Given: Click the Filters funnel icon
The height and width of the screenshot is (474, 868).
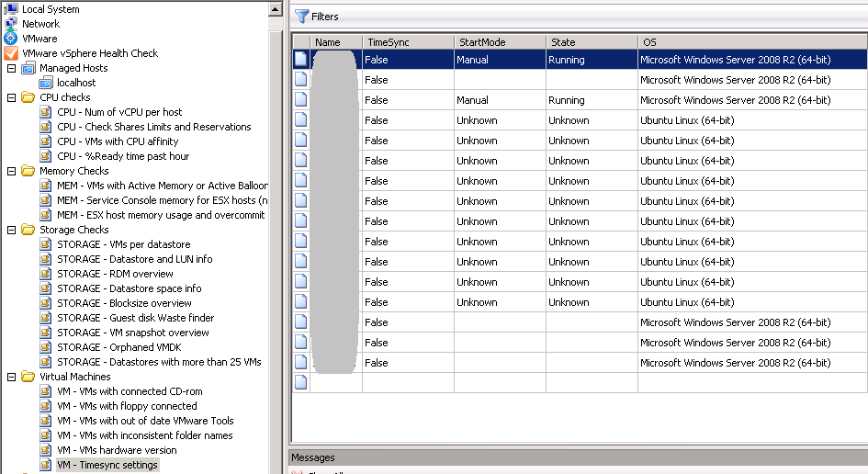Looking at the screenshot, I should pyautogui.click(x=301, y=17).
